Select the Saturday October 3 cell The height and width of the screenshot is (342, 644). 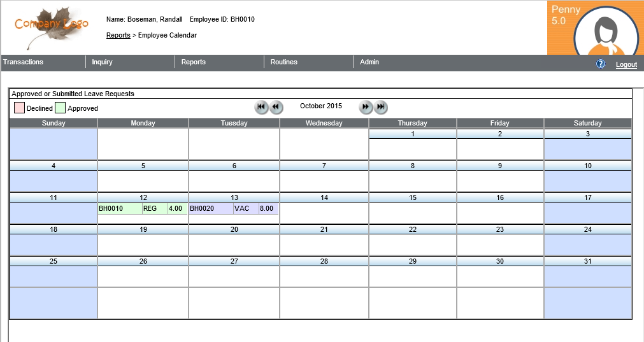tap(587, 149)
